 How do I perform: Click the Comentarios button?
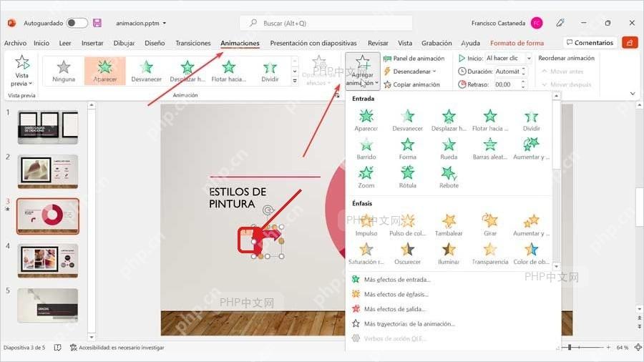click(590, 43)
